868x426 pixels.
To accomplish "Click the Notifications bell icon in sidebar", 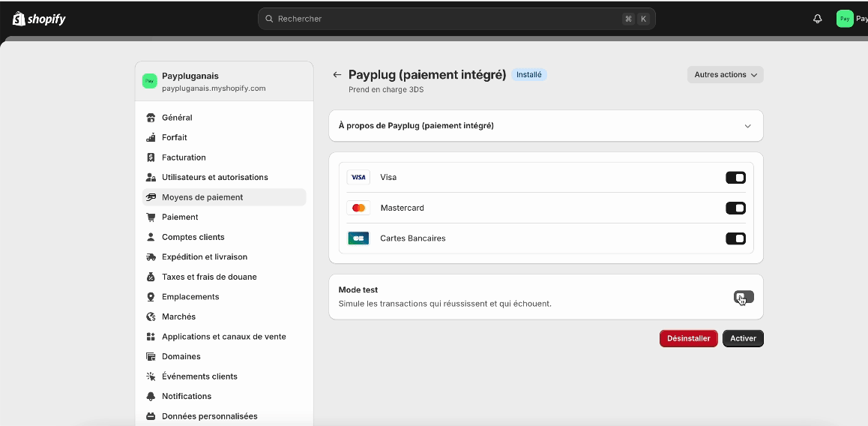I will (151, 397).
